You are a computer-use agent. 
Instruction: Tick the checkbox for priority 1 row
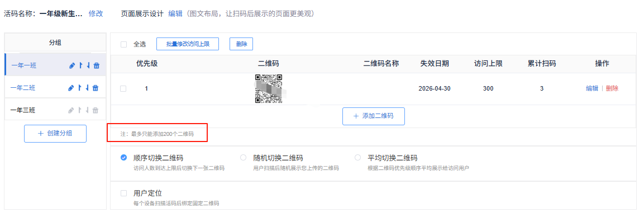[123, 88]
